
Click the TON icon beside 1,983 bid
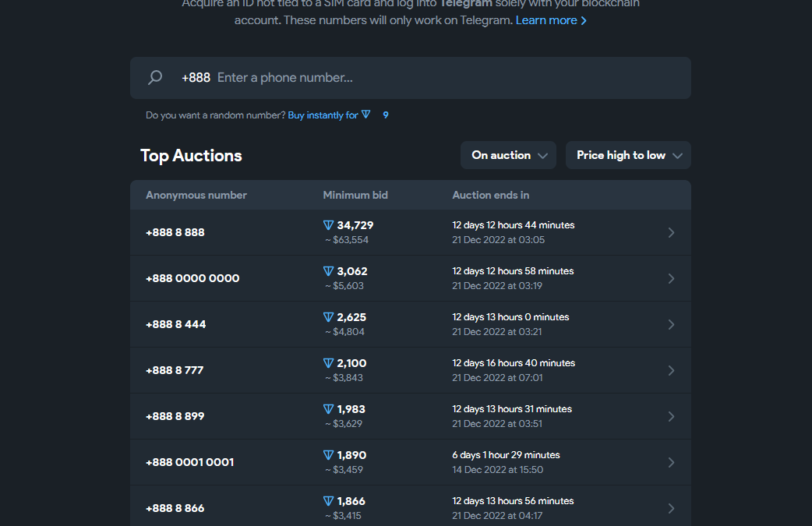pyautogui.click(x=328, y=409)
